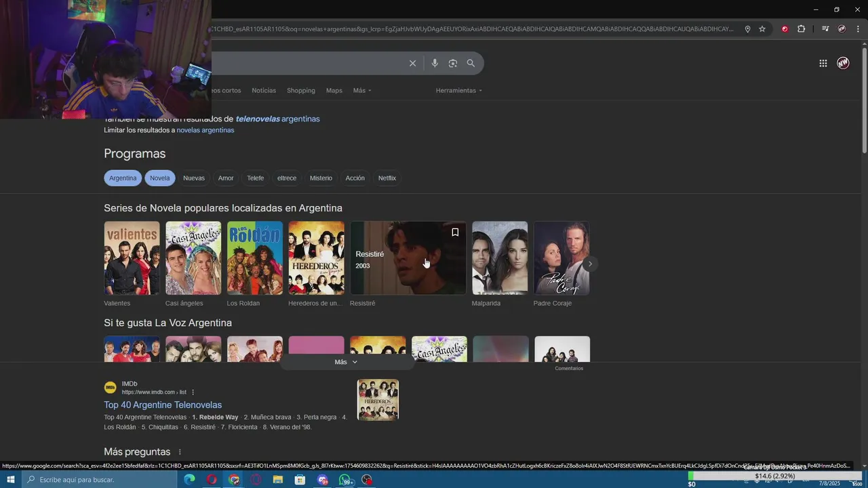Toggle the Netflix filter chip

click(x=387, y=178)
